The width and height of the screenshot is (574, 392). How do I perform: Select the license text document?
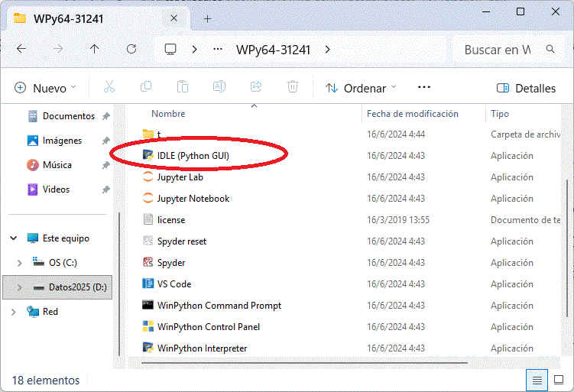coord(171,220)
